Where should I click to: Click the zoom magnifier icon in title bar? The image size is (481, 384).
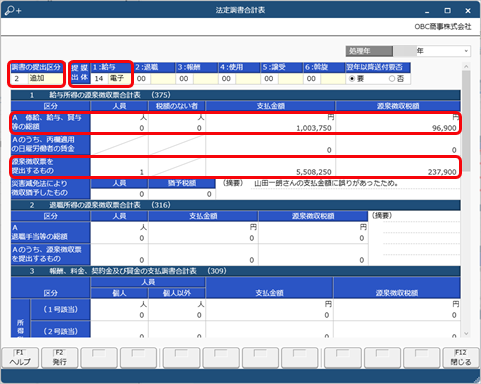(13, 10)
